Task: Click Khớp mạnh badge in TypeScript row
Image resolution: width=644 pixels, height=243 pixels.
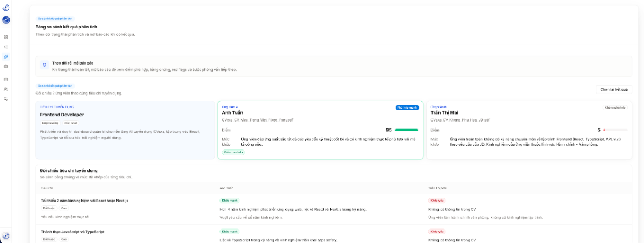Action: [230, 232]
